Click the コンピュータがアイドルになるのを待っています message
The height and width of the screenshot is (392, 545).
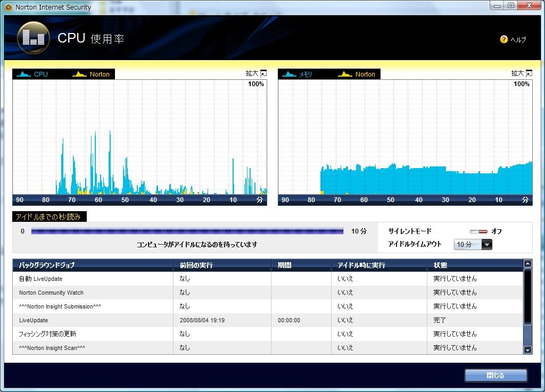pos(197,245)
